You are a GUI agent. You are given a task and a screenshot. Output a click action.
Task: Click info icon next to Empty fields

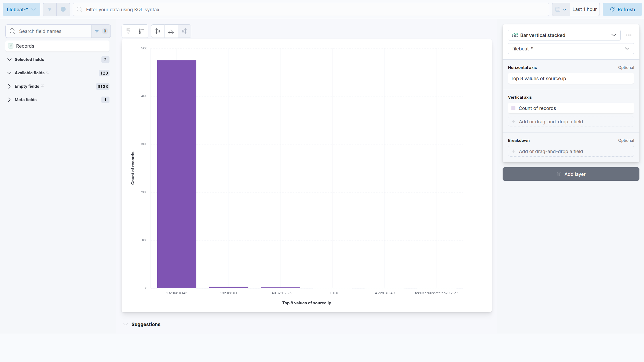point(43,86)
